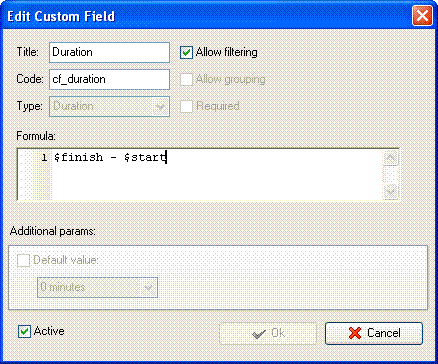Click inside the Type Duration combo box

coord(109,107)
